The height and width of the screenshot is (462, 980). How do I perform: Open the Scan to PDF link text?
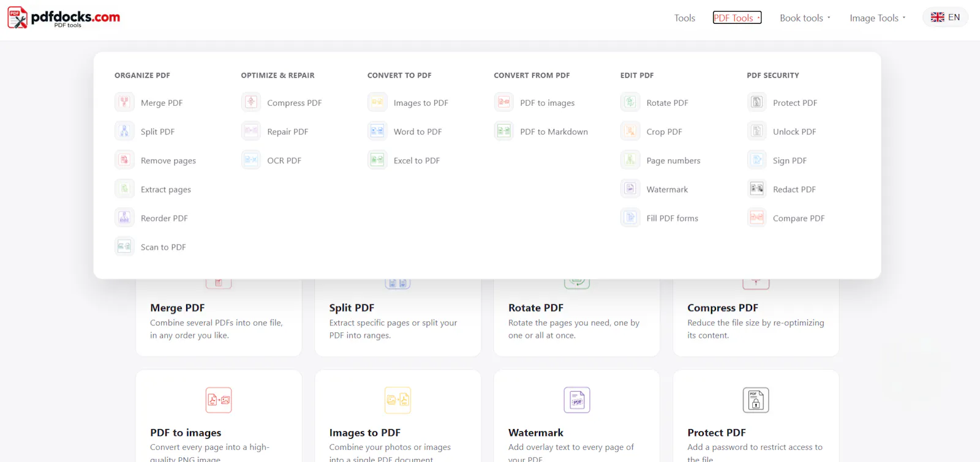pos(163,247)
